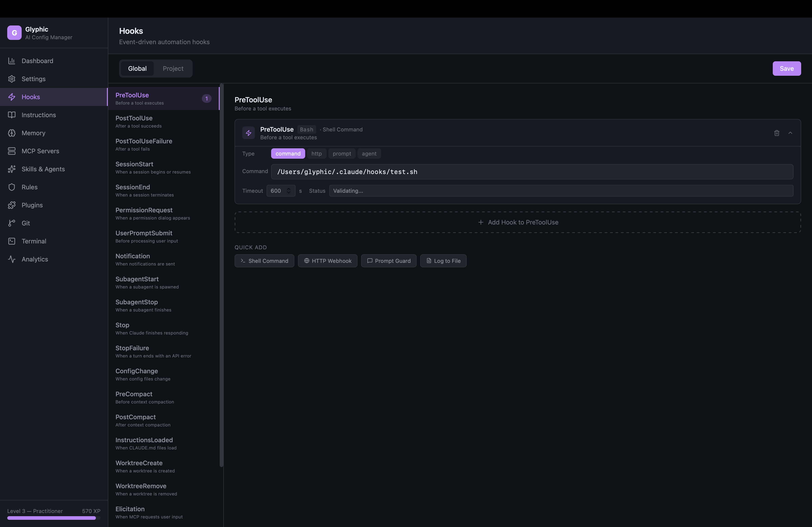
Task: Select the http hook type
Action: pyautogui.click(x=316, y=154)
